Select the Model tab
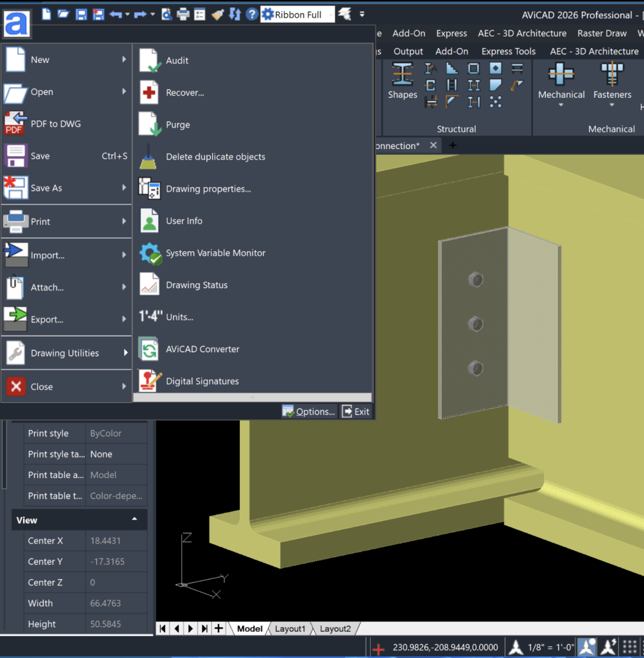Viewport: 644px width, 658px height. click(x=249, y=628)
